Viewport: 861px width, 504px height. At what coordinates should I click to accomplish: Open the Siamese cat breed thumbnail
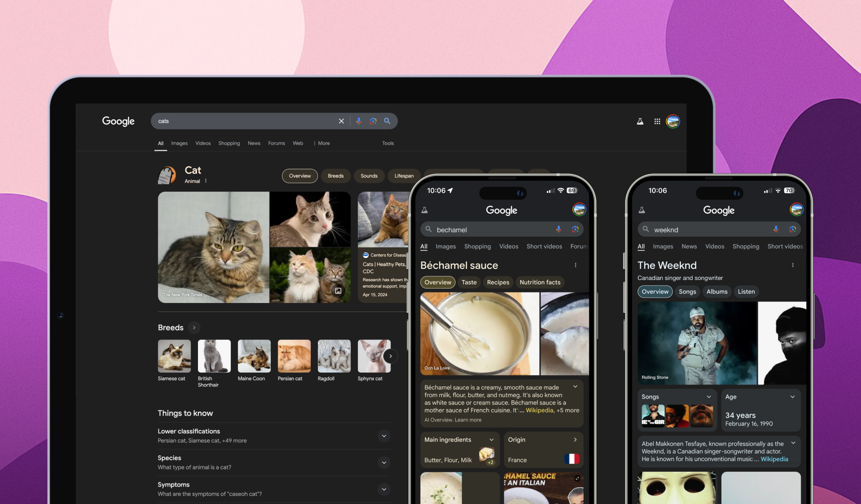(174, 356)
